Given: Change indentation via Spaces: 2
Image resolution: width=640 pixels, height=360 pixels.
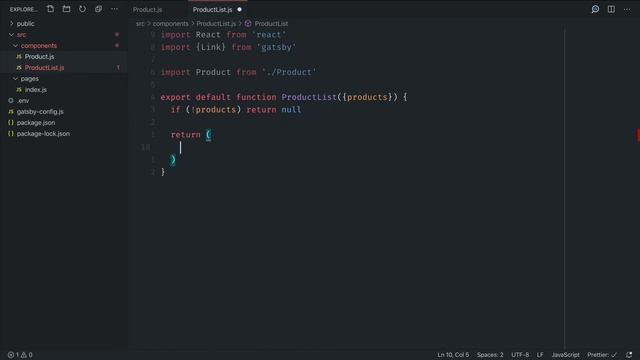Looking at the screenshot, I should 490,355.
